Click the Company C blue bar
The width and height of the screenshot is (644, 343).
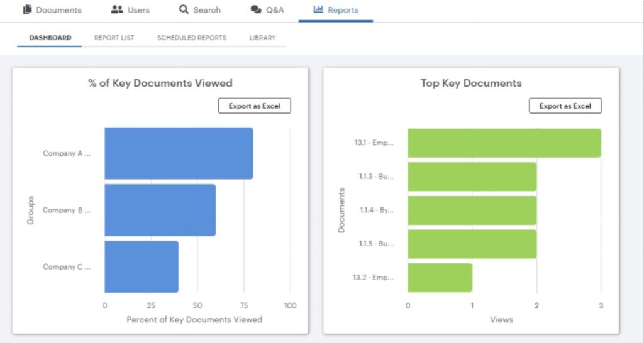point(142,267)
